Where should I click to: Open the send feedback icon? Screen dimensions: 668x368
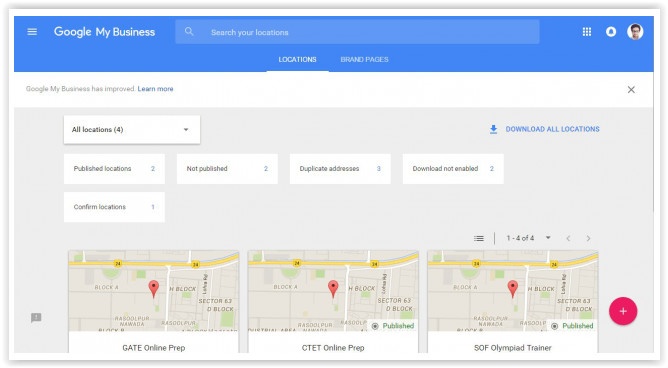pos(36,317)
